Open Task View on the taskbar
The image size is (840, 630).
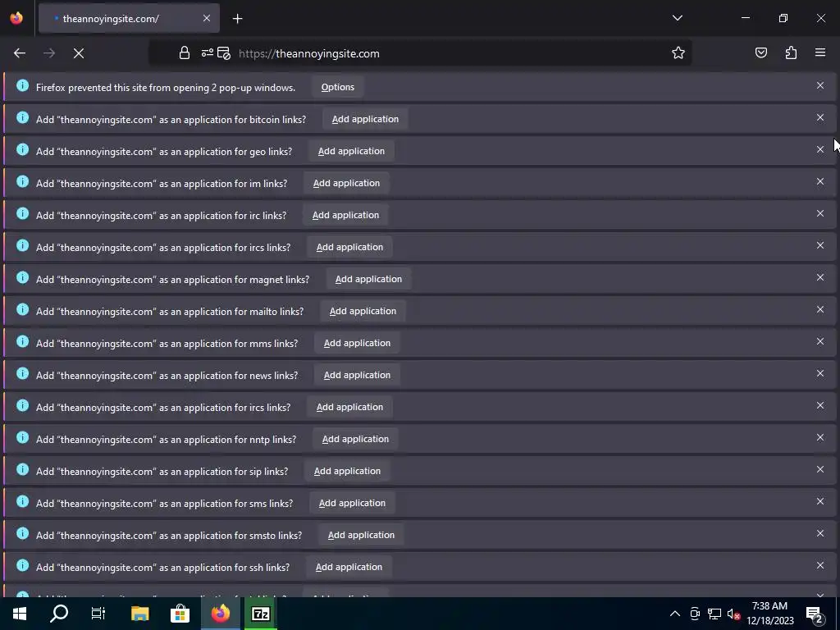tap(98, 614)
